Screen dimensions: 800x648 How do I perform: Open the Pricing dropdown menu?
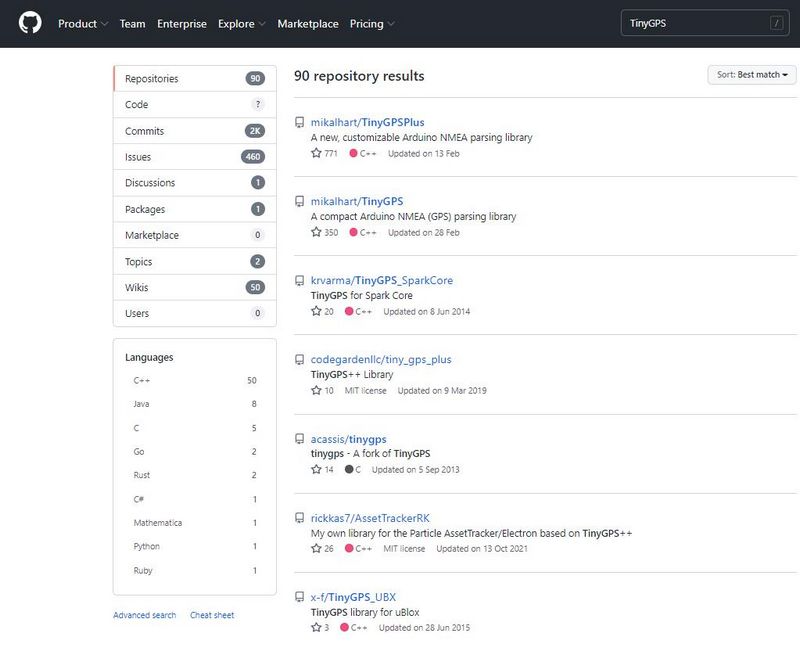click(x=372, y=24)
